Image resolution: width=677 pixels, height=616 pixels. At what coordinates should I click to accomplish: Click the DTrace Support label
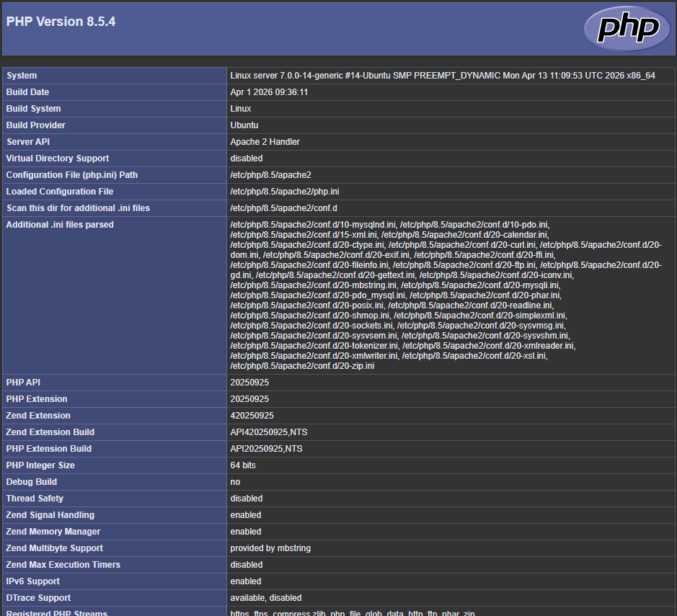tap(38, 598)
